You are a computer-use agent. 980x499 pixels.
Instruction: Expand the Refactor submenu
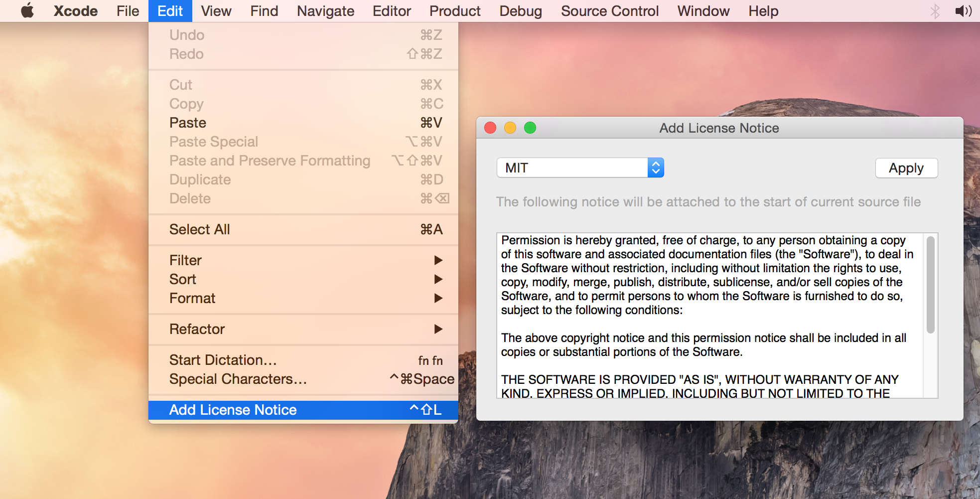point(303,329)
